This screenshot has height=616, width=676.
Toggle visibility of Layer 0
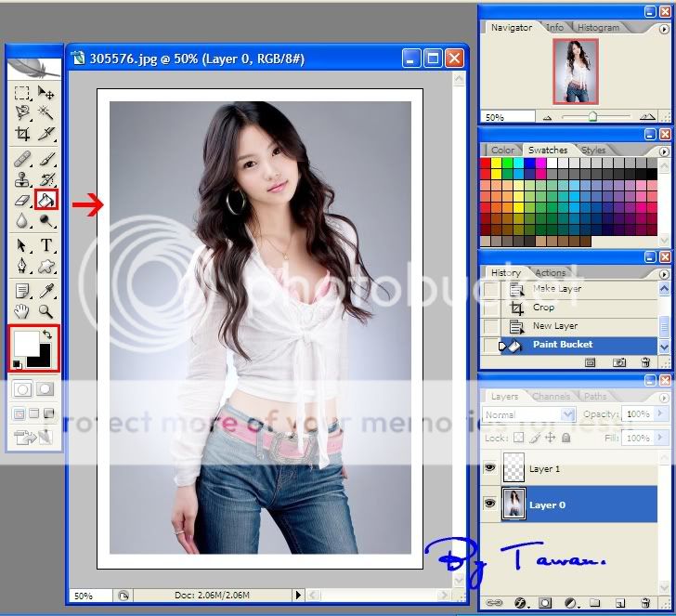(491, 505)
